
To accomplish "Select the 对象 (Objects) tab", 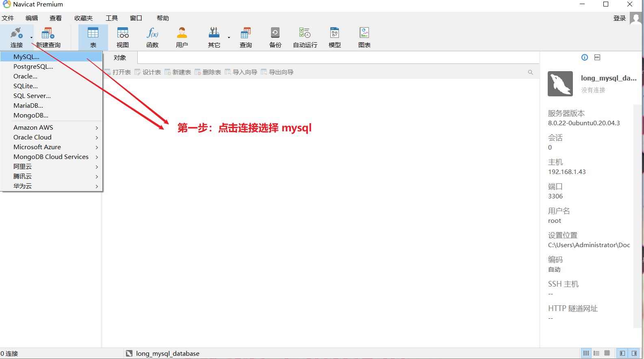I will click(120, 58).
